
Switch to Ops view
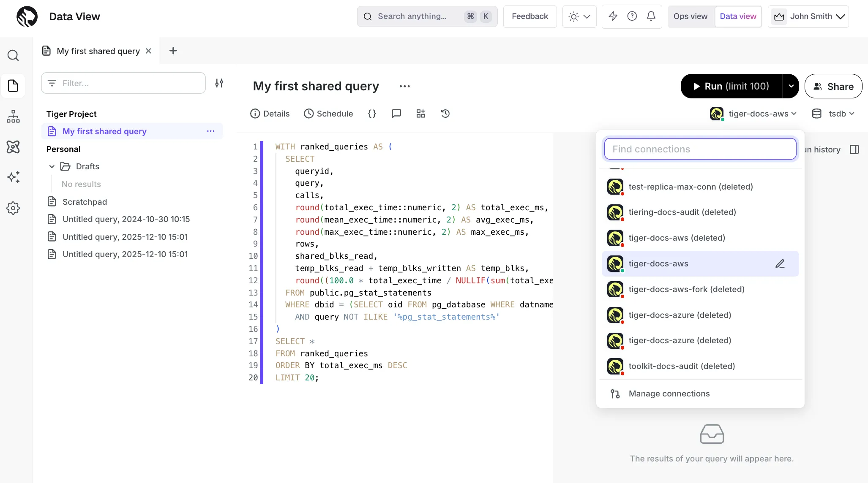pos(690,16)
